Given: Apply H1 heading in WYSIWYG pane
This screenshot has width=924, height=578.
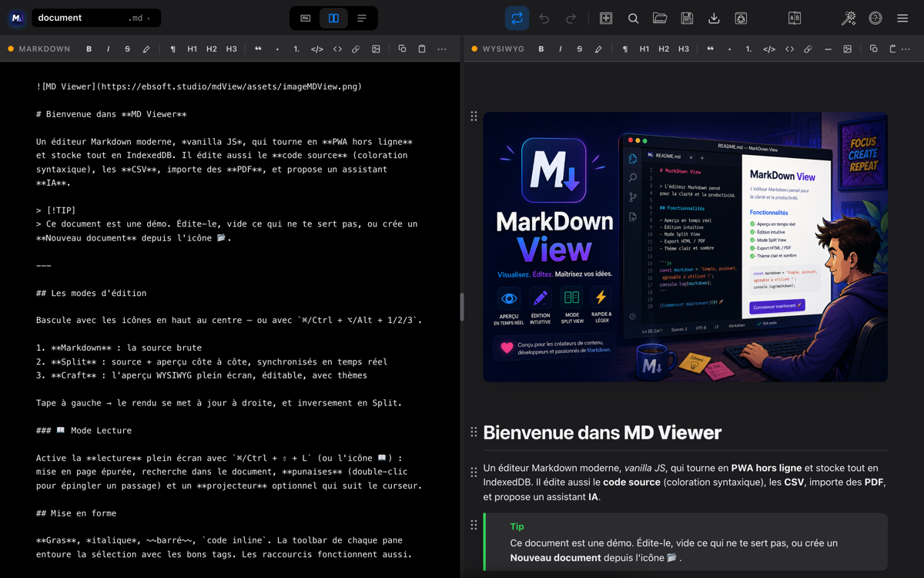Looking at the screenshot, I should (644, 49).
